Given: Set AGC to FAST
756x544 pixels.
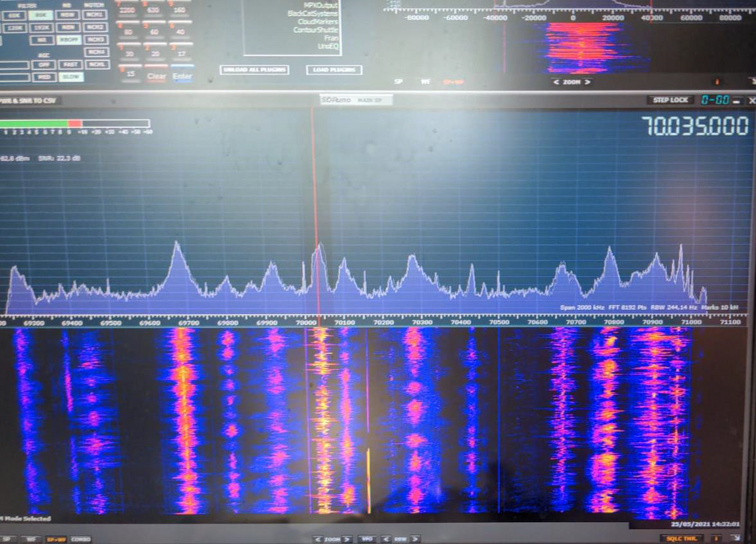Looking at the screenshot, I should point(71,64).
